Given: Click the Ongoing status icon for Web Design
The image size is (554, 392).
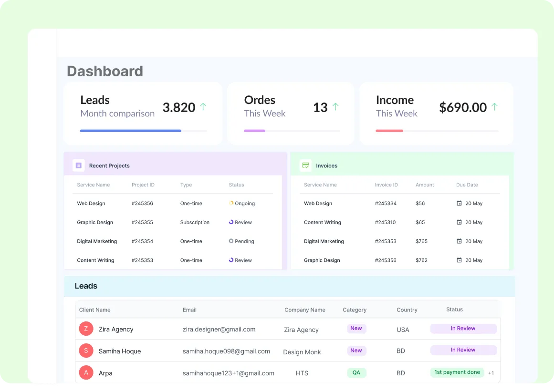Looking at the screenshot, I should [231, 203].
